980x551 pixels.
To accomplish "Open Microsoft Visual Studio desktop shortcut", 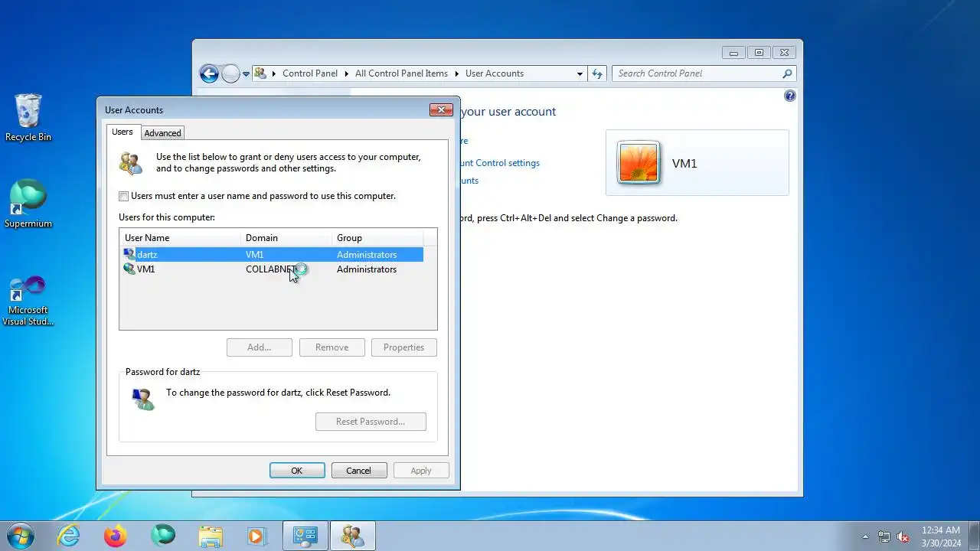I will (x=28, y=301).
